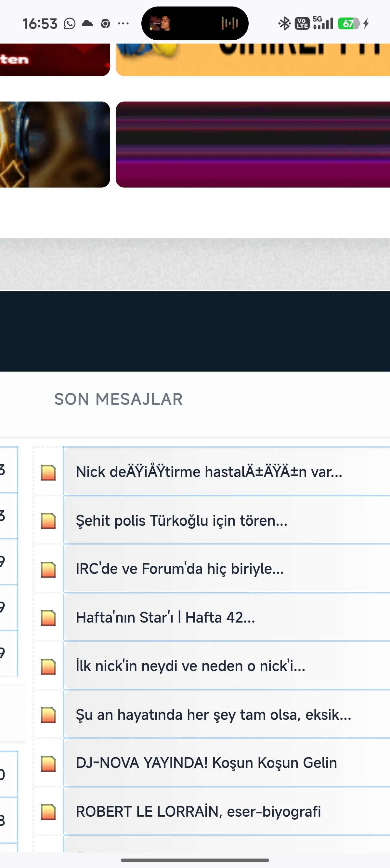Tap post icon beside 'DJ-NOVA YAYINDA!' thread
390x868 pixels.
[x=48, y=764]
